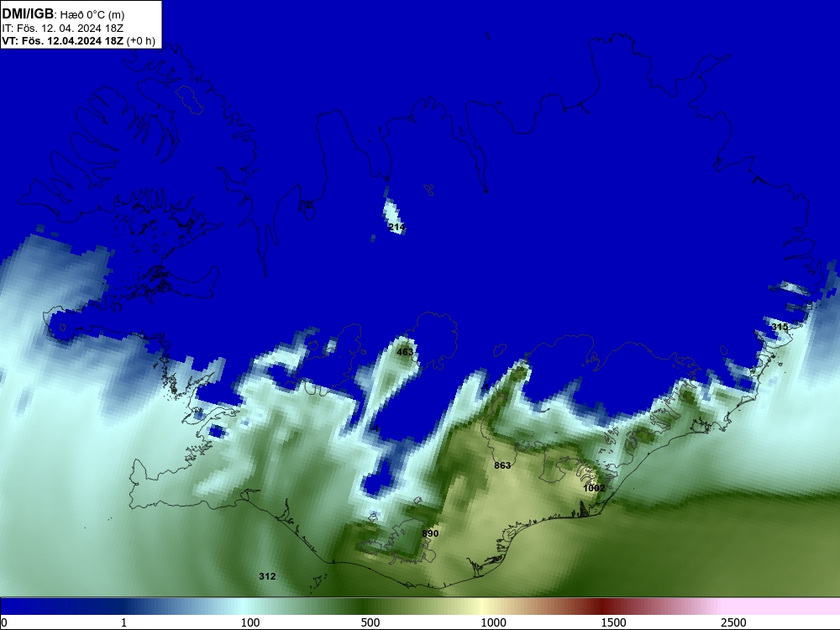Click the 890 value label on the map
The width and height of the screenshot is (840, 630).
pyautogui.click(x=430, y=533)
